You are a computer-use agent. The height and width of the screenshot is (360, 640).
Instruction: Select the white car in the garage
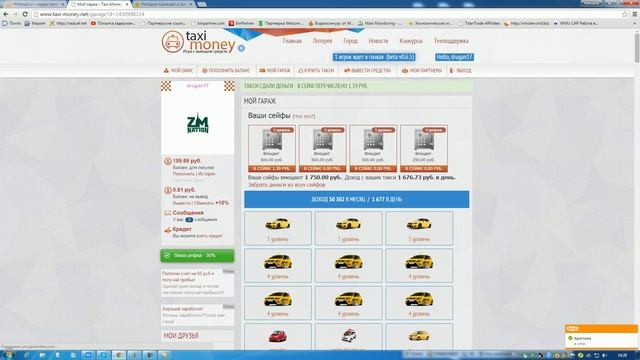[x=348, y=336]
